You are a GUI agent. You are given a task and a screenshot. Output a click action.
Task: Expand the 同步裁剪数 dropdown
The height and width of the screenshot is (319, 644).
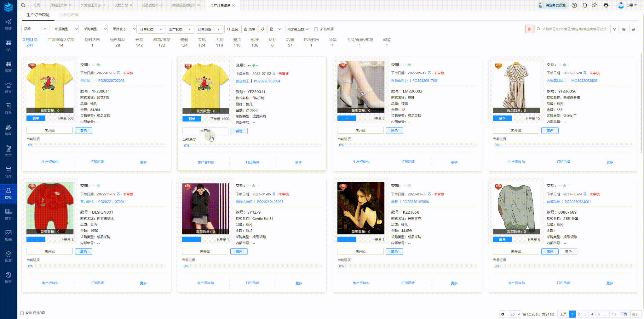tap(298, 29)
